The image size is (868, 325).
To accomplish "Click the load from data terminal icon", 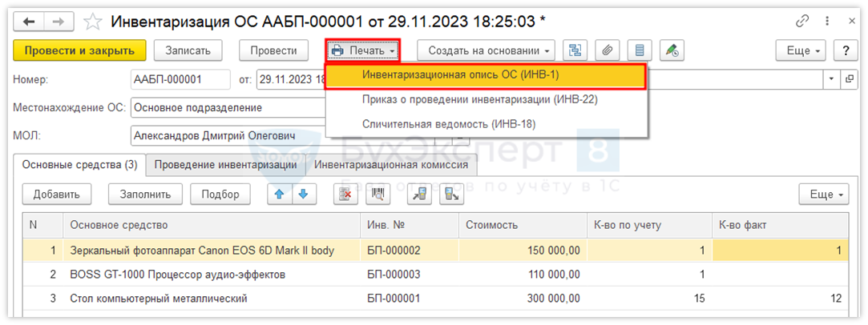I will click(419, 194).
